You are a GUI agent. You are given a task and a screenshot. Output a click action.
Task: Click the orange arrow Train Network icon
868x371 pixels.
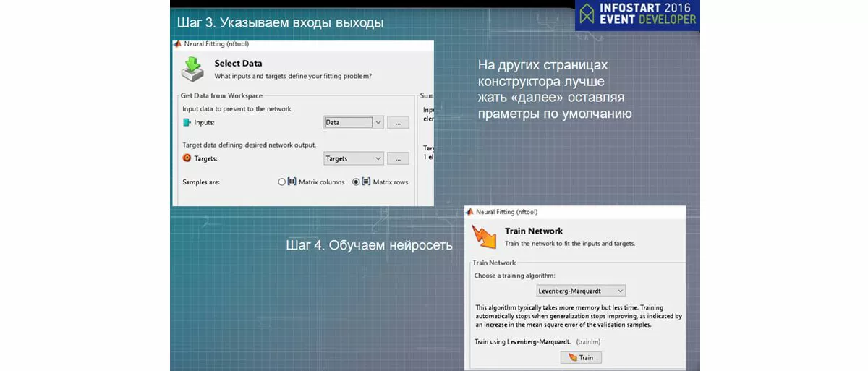tap(483, 236)
